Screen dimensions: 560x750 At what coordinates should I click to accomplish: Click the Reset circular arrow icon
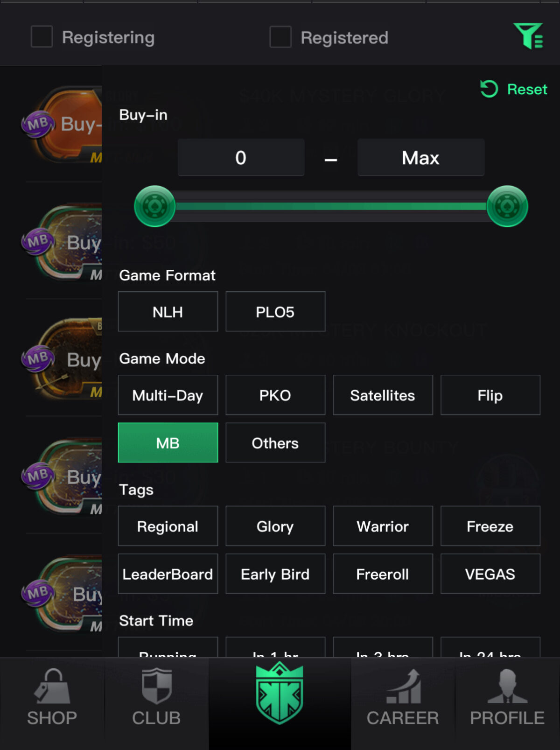(489, 89)
